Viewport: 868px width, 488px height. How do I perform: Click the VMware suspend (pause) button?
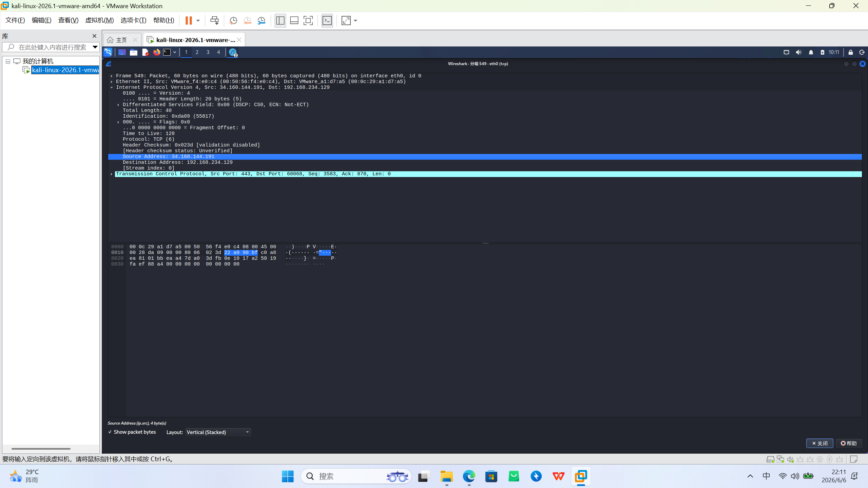click(189, 20)
